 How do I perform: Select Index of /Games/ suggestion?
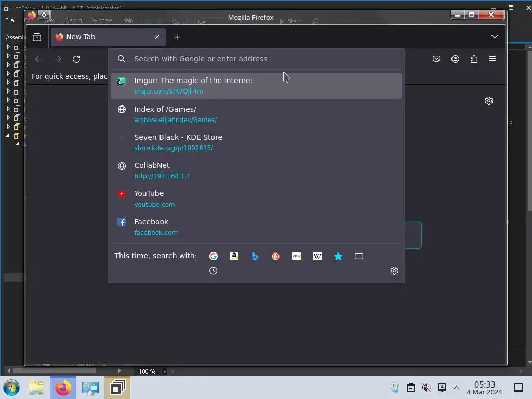pyautogui.click(x=256, y=114)
